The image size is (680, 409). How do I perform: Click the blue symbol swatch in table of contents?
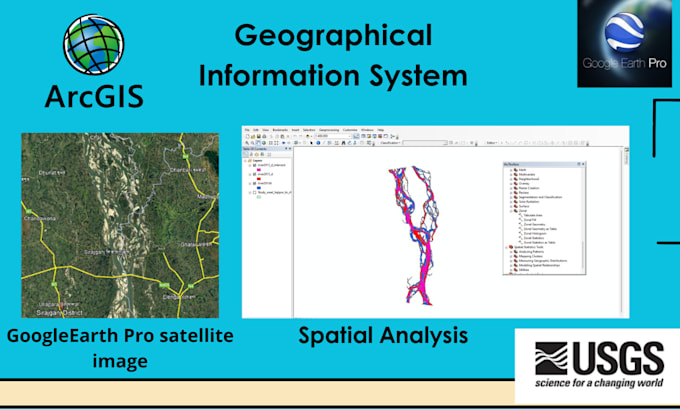[259, 188]
